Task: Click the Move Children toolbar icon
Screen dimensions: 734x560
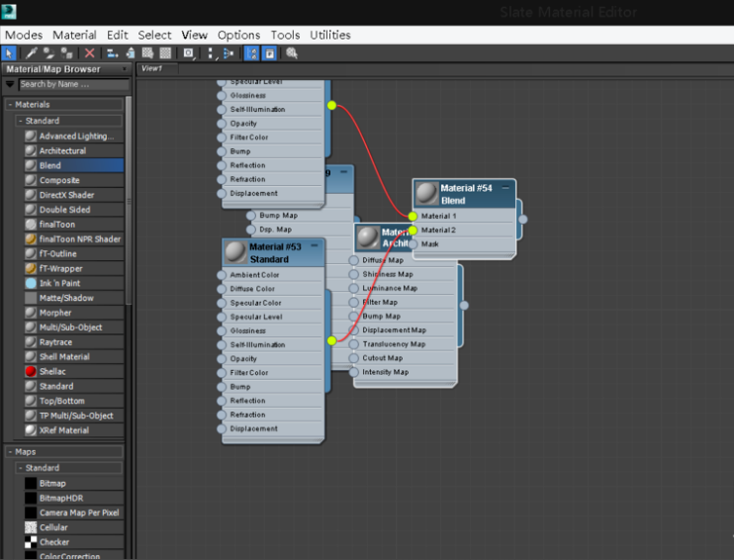Action: 113,53
